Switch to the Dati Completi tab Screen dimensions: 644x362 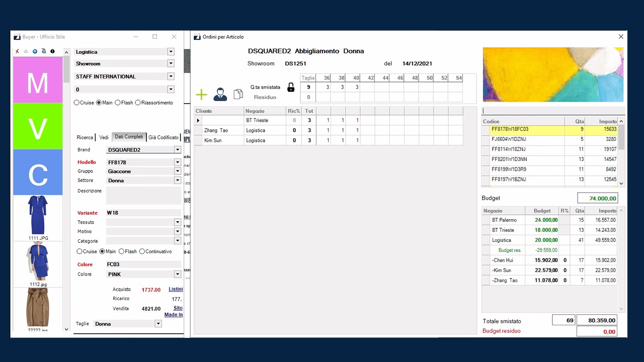point(129,137)
